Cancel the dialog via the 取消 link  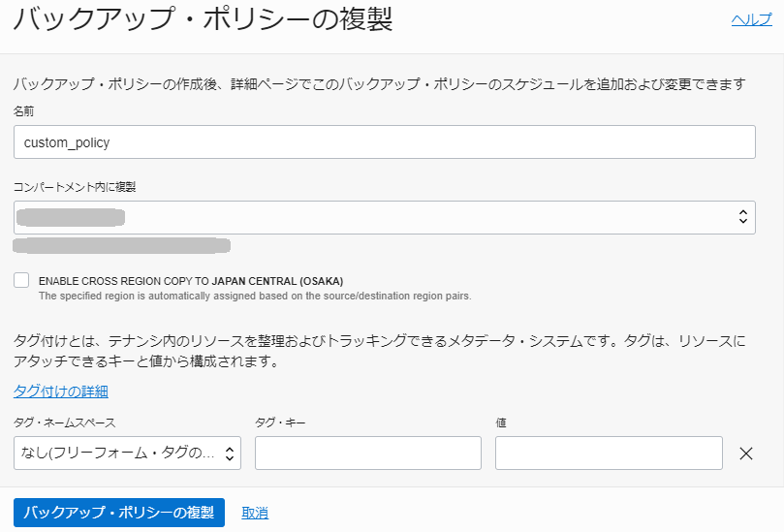tap(255, 513)
